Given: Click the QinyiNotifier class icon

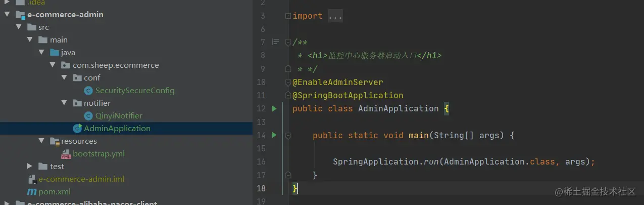Looking at the screenshot, I should (88, 116).
